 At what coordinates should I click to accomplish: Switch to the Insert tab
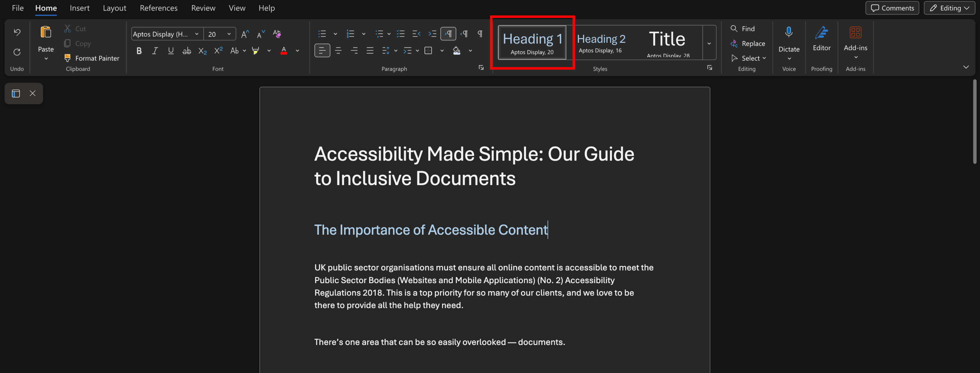[80, 8]
